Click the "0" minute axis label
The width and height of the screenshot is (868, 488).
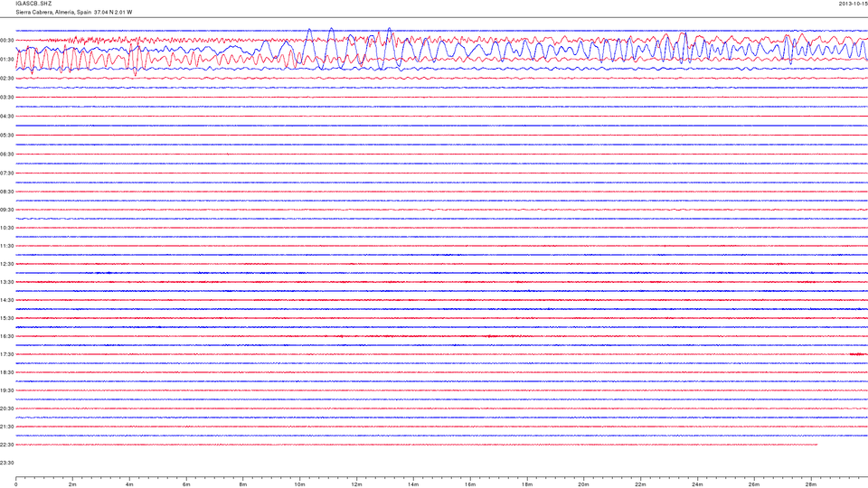16,484
